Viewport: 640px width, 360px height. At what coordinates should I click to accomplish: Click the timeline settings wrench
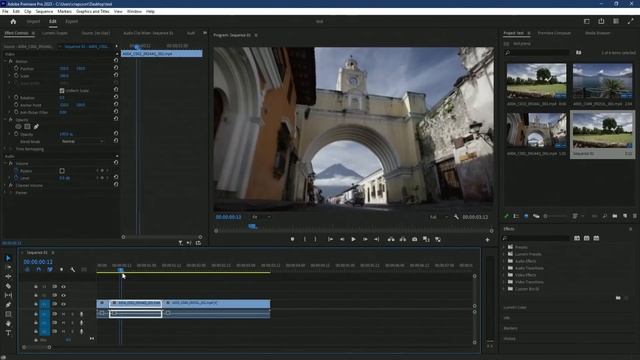click(x=72, y=269)
